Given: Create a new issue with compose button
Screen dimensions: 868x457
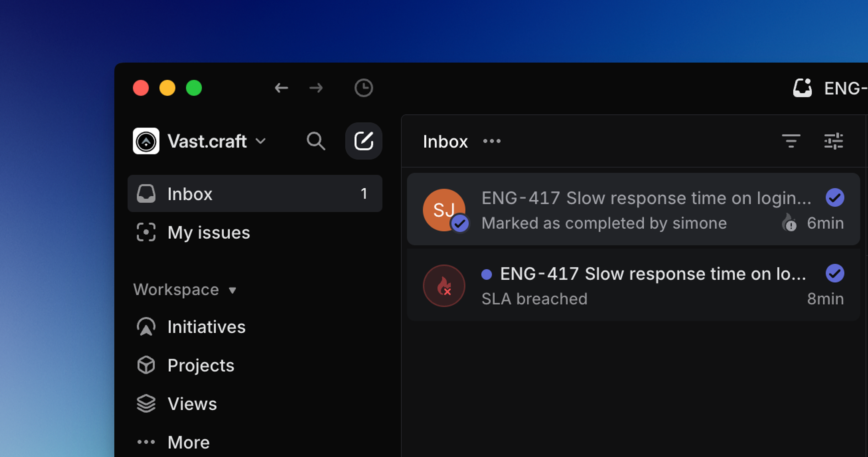Looking at the screenshot, I should pos(363,141).
